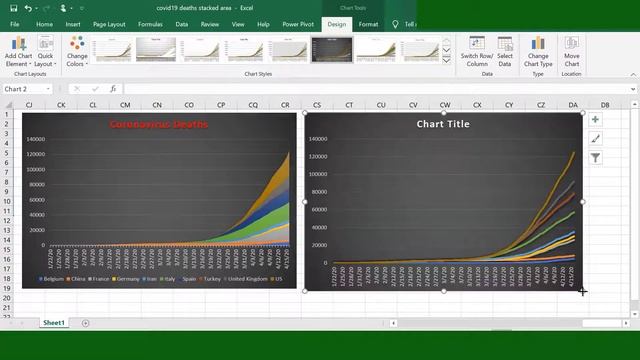Viewport: 640px width, 360px height.
Task: Select row header 20
Action: click(x=7, y=298)
